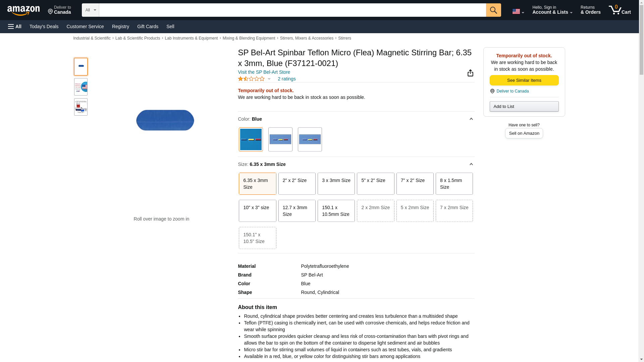
Task: Click the share icon near the title
Action: pyautogui.click(x=470, y=73)
